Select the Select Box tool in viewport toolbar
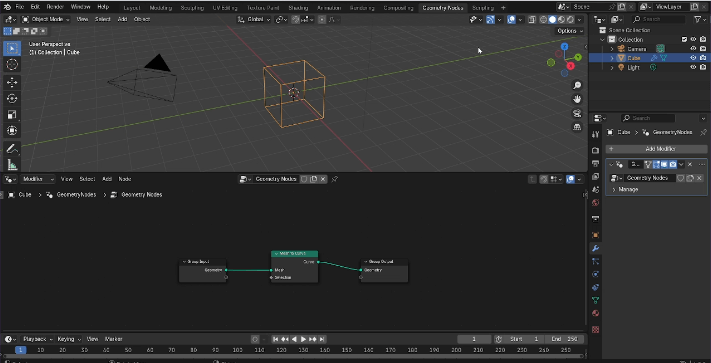This screenshot has width=711, height=363. click(12, 48)
